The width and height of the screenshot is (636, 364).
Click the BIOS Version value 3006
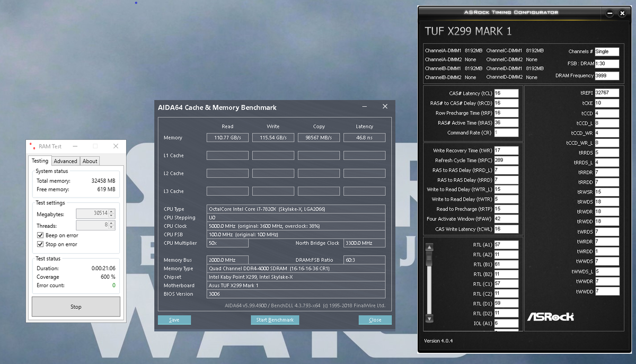pos(296,294)
